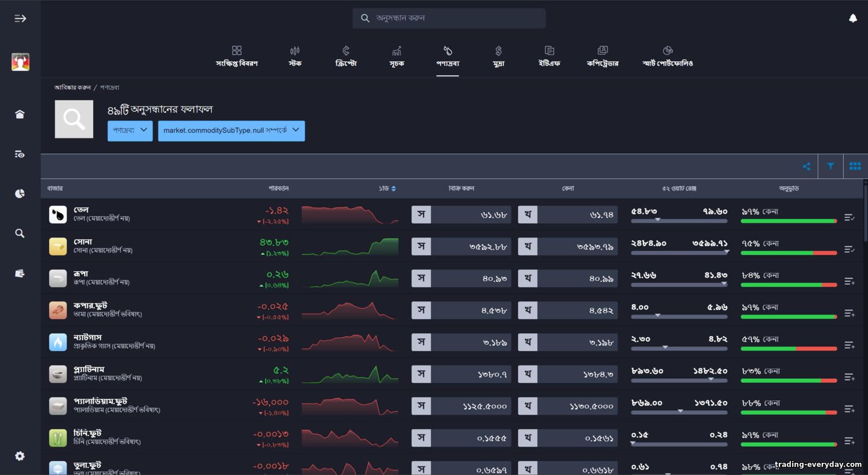
Task: Expand the left sidebar menu arrow
Action: (x=20, y=19)
